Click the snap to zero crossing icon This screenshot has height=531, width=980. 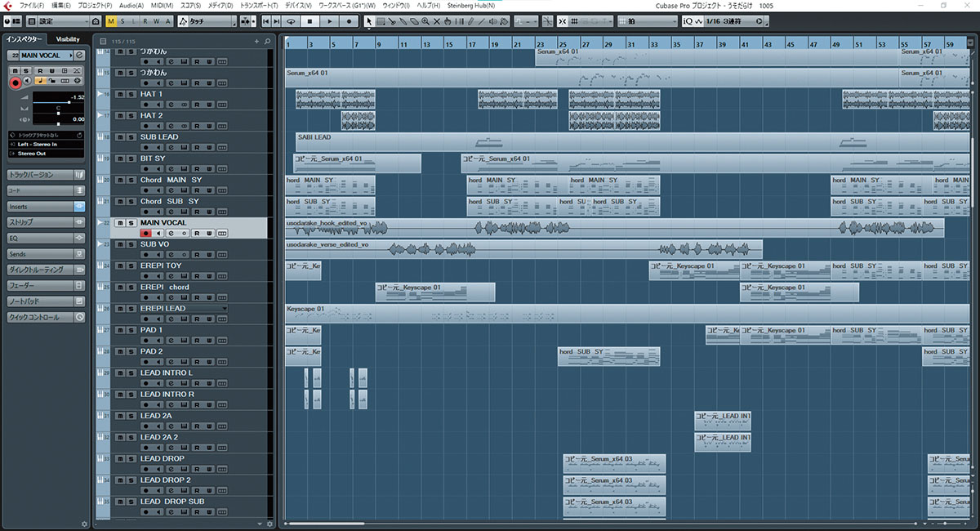coord(547,20)
